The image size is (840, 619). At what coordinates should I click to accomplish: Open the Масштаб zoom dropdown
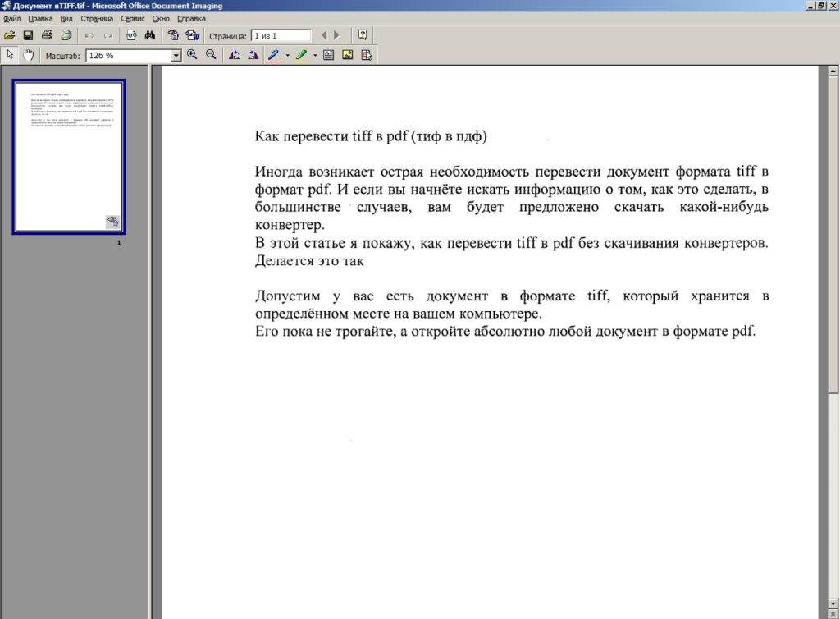coord(176,56)
